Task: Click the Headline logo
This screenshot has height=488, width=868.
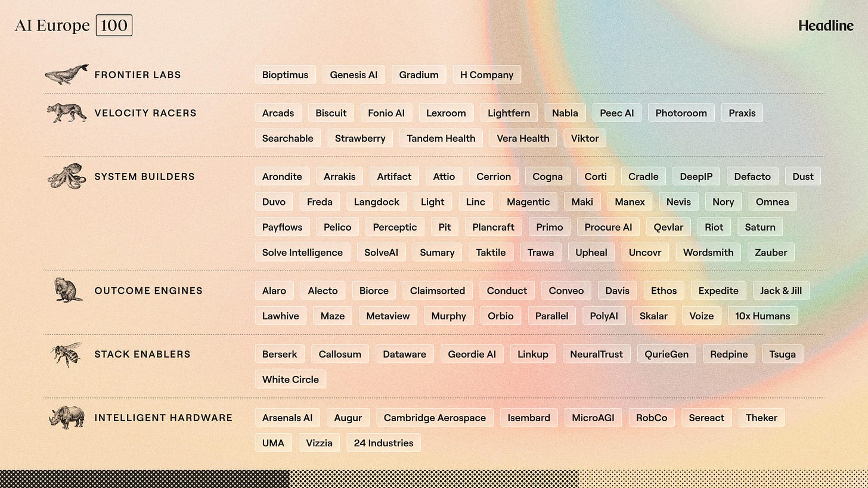Action: (826, 26)
